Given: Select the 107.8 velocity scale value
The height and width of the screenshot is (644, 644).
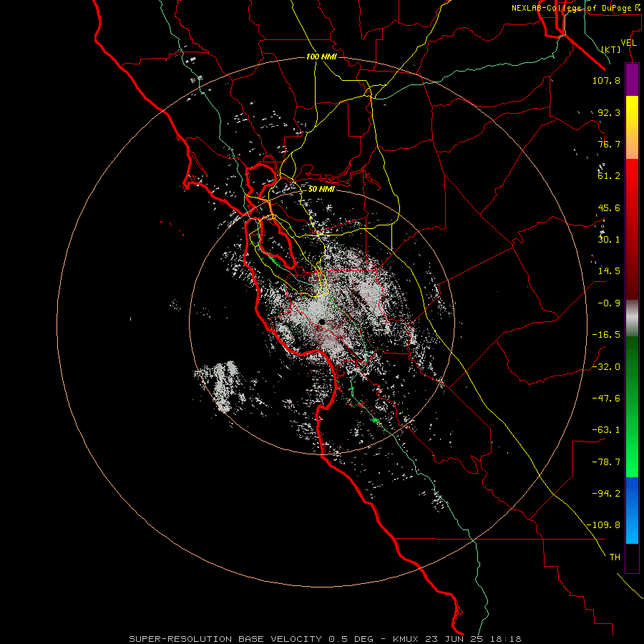Looking at the screenshot, I should click(606, 80).
